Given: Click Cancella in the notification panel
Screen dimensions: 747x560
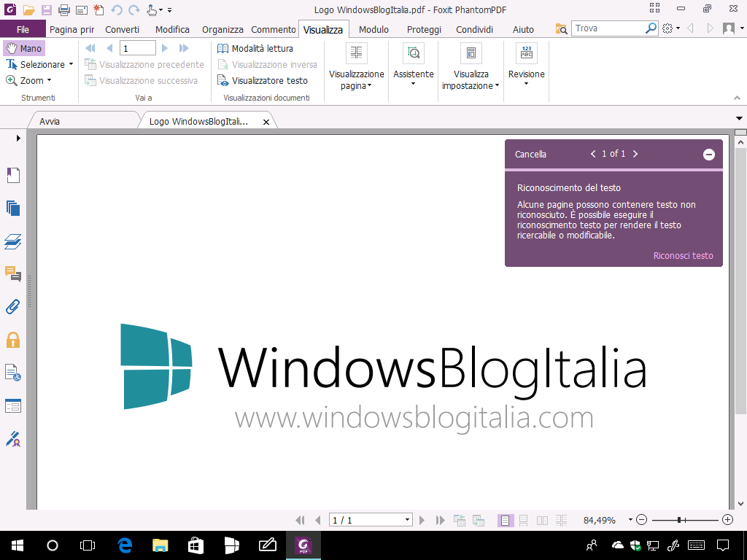Looking at the screenshot, I should click(x=530, y=155).
